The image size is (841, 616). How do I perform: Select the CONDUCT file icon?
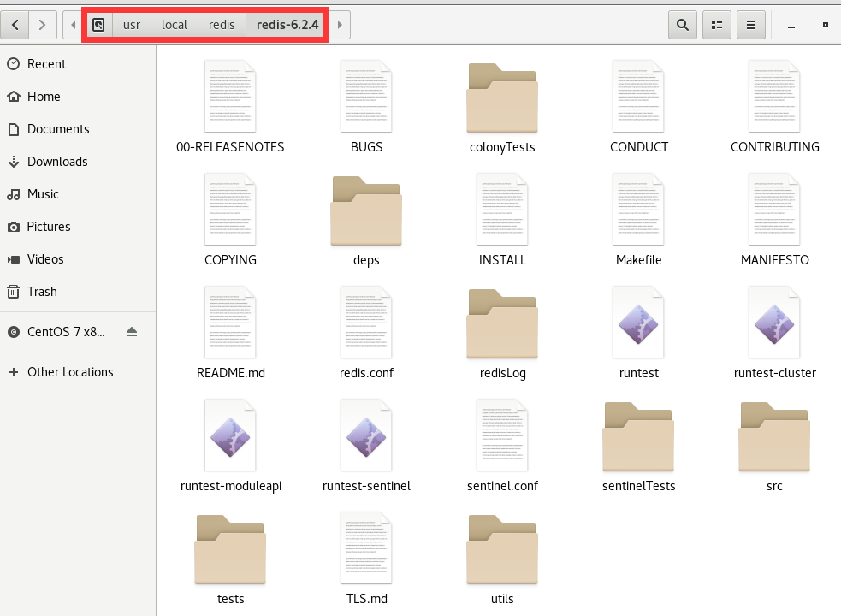(638, 97)
